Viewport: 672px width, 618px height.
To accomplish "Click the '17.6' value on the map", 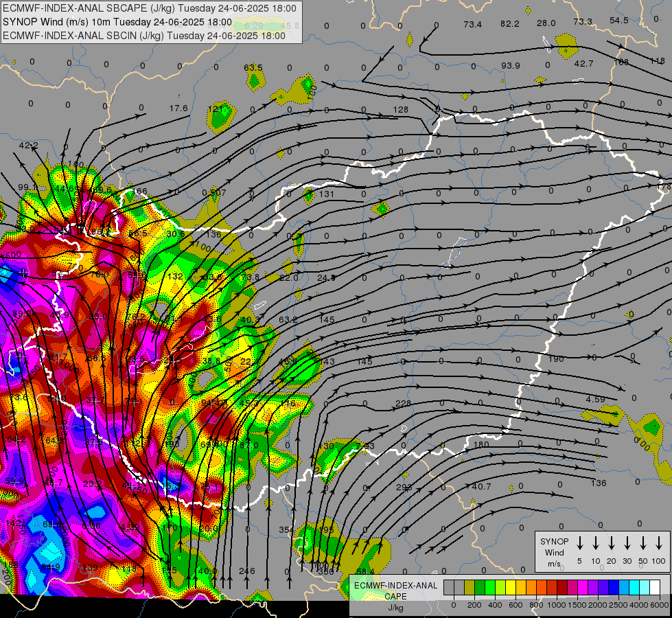I will coord(178,108).
